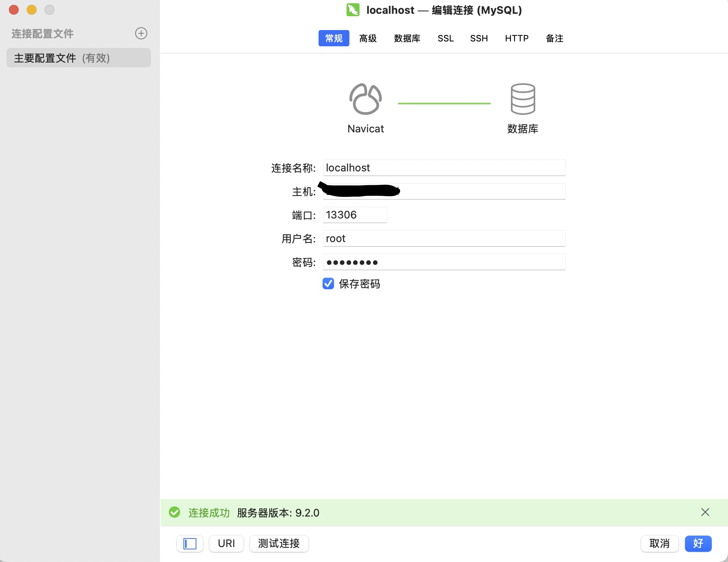The width and height of the screenshot is (728, 562).
Task: Cancel with the 取消 button
Action: (x=659, y=543)
